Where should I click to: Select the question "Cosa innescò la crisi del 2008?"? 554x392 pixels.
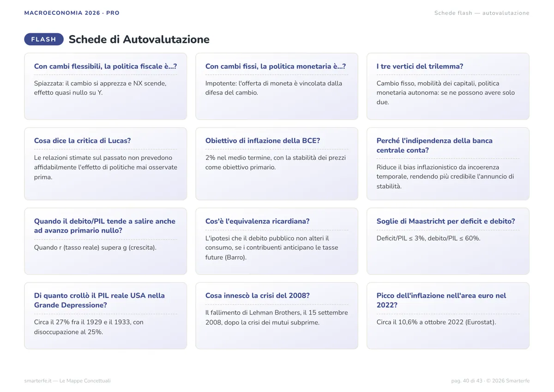(258, 296)
